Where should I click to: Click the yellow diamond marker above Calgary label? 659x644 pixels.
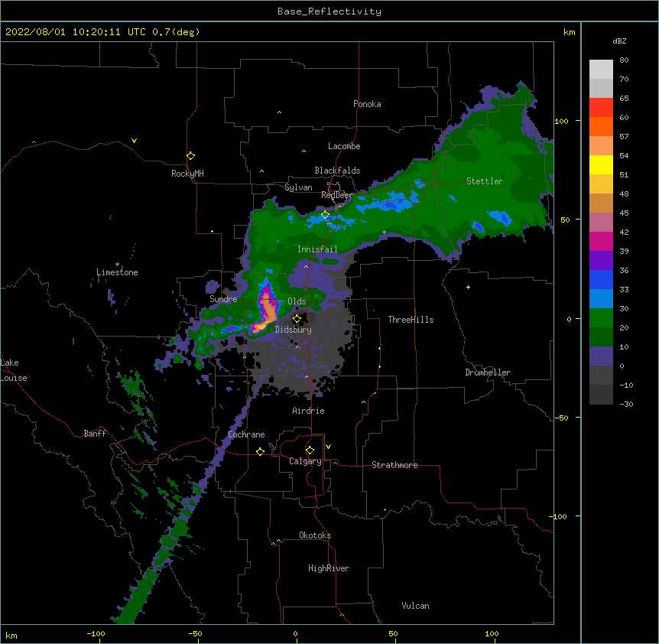coord(310,450)
